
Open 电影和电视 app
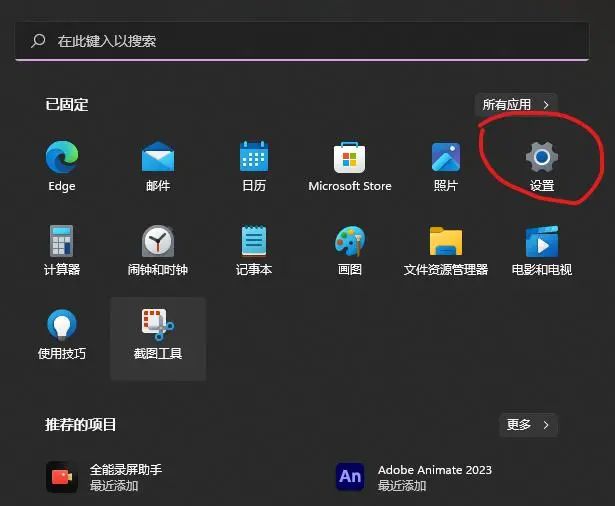(542, 250)
